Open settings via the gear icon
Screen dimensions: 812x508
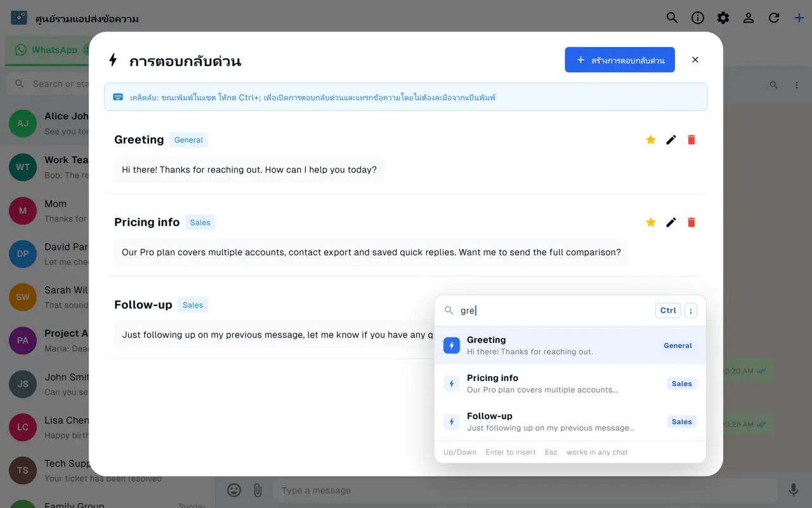[x=723, y=18]
